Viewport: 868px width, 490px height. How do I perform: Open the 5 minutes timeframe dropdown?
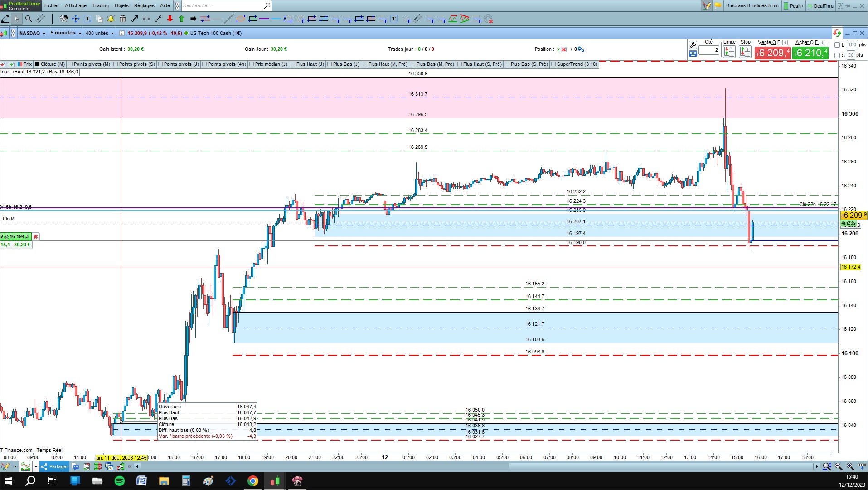click(66, 33)
